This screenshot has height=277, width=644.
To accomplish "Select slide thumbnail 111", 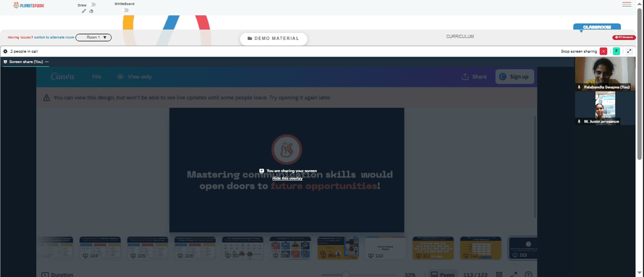I will pyautogui.click(x=433, y=248).
